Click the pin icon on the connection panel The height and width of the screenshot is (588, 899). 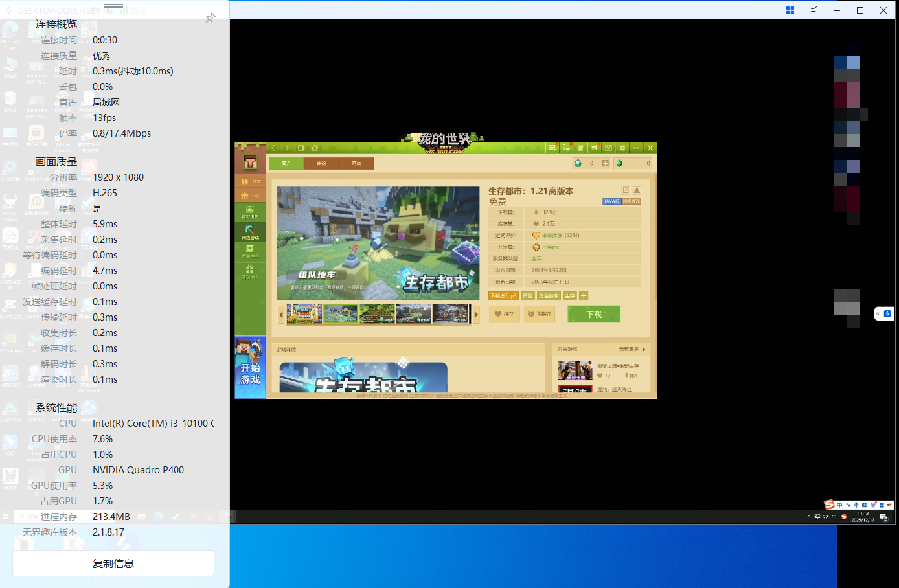(211, 18)
